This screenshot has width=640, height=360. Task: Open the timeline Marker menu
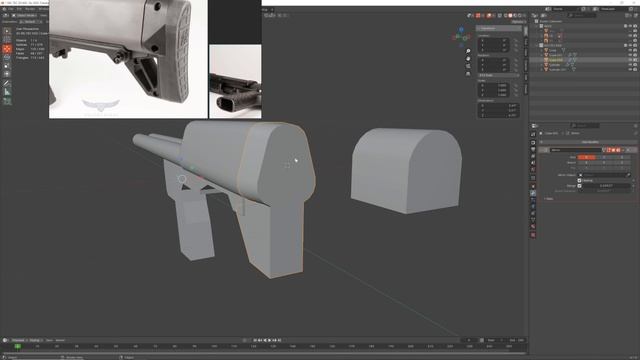coord(60,340)
